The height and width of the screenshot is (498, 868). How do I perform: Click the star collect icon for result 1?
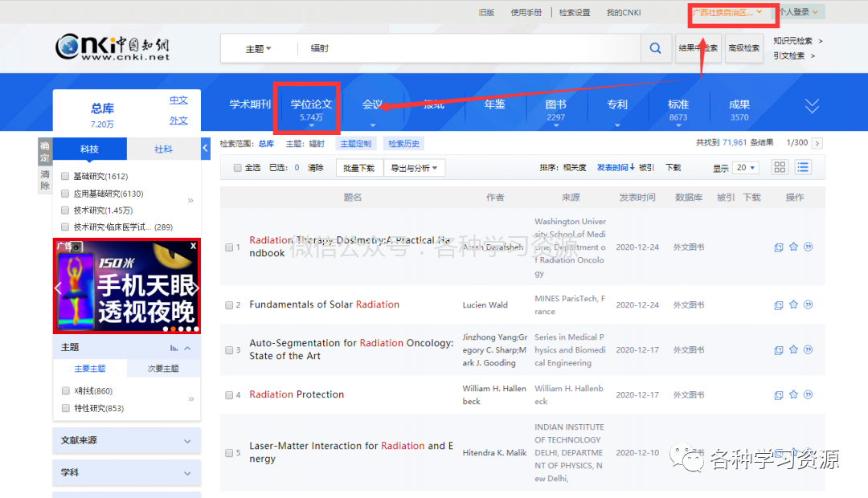click(793, 247)
